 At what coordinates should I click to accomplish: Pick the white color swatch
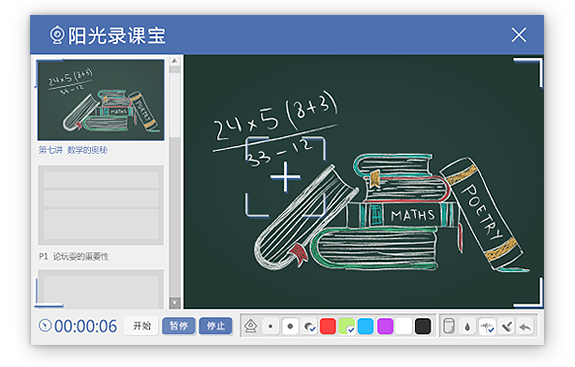pyautogui.click(x=404, y=326)
